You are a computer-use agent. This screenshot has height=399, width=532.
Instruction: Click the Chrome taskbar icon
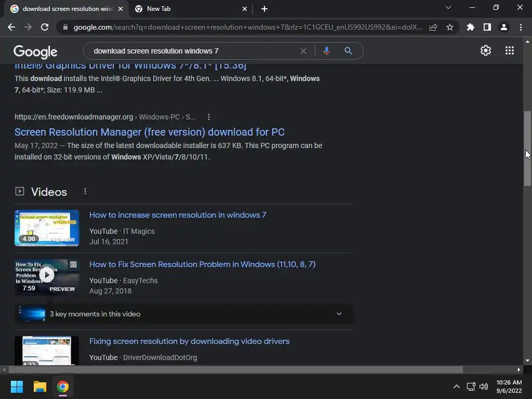63,387
